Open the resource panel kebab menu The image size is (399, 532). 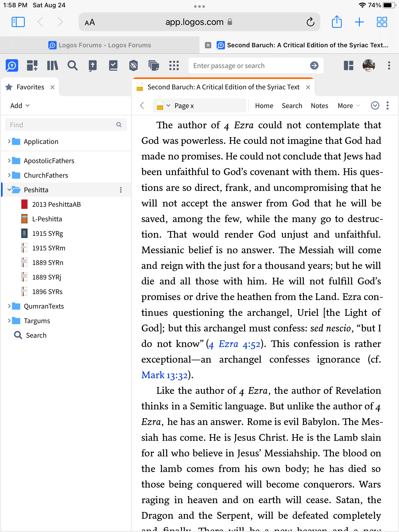pyautogui.click(x=388, y=105)
